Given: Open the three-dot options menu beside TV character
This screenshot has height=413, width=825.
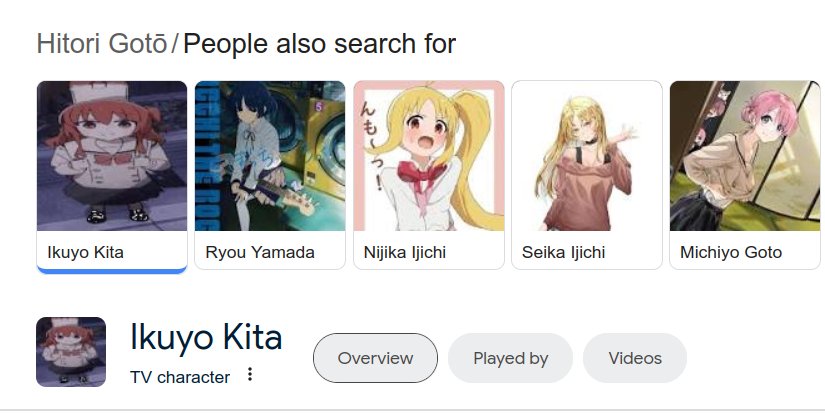Looking at the screenshot, I should [x=250, y=375].
